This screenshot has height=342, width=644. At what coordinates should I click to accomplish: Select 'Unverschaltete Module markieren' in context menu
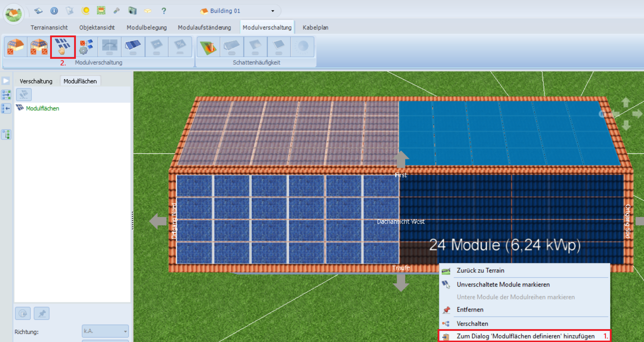pyautogui.click(x=503, y=285)
